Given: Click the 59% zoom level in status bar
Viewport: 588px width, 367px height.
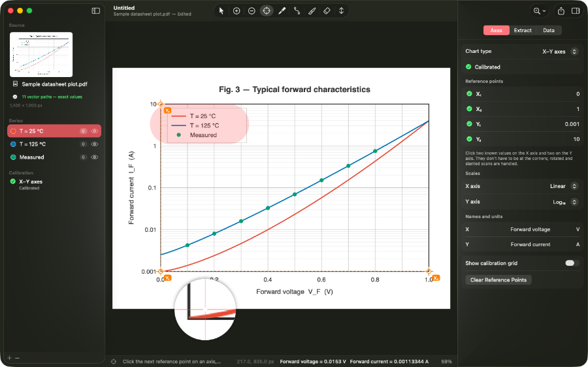Looking at the screenshot, I should [446, 361].
